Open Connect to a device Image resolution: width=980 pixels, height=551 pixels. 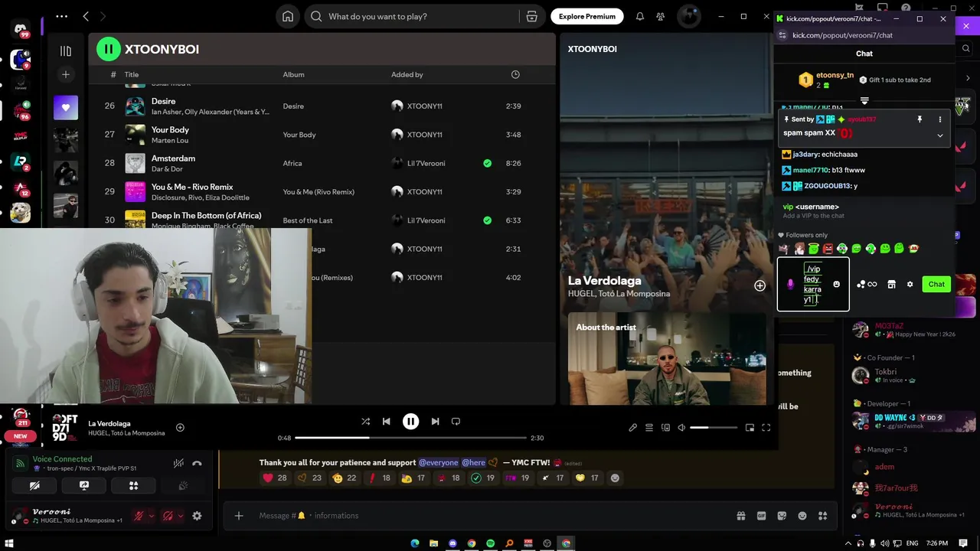(665, 428)
